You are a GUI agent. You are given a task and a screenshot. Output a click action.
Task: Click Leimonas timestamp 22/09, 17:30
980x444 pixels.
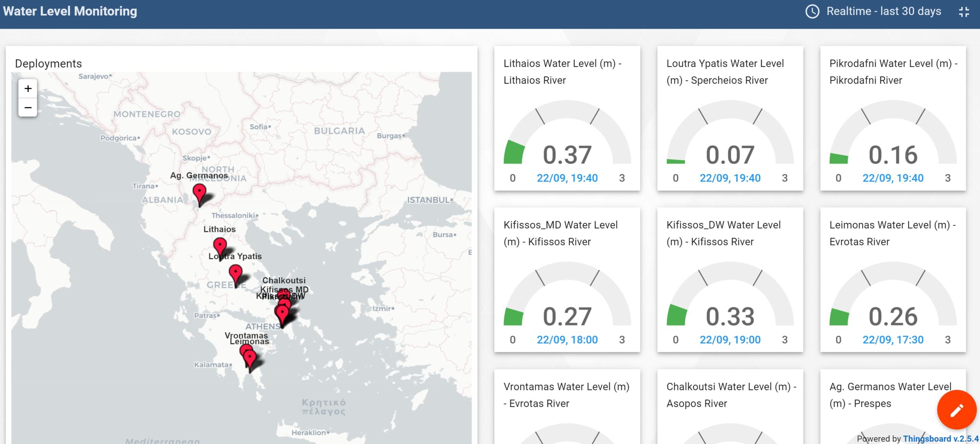point(893,340)
